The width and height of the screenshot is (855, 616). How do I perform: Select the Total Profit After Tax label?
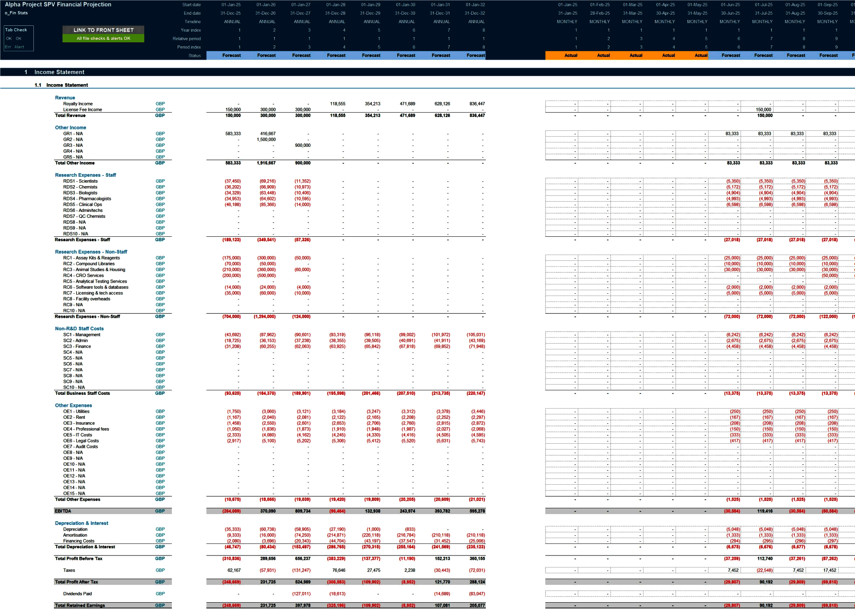click(x=76, y=582)
